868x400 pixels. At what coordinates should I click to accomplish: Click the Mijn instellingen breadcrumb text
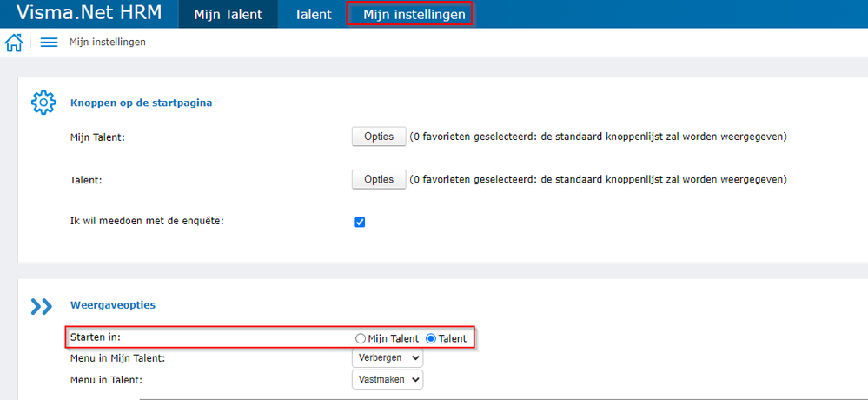108,43
